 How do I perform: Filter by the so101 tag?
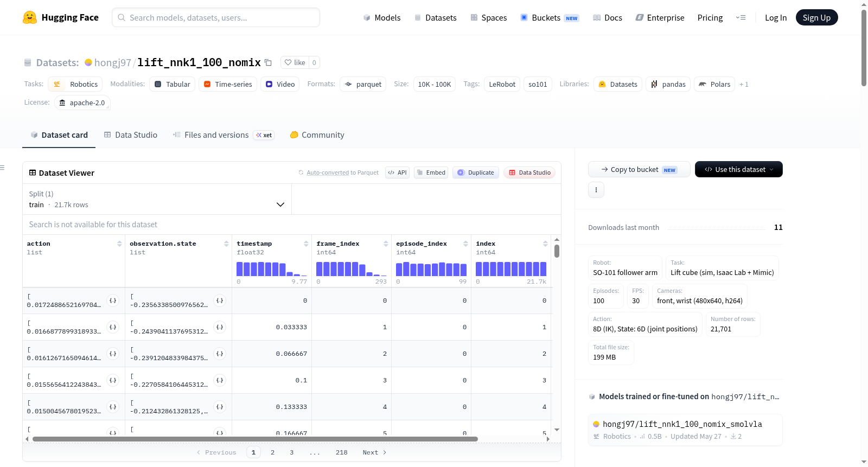click(x=538, y=84)
